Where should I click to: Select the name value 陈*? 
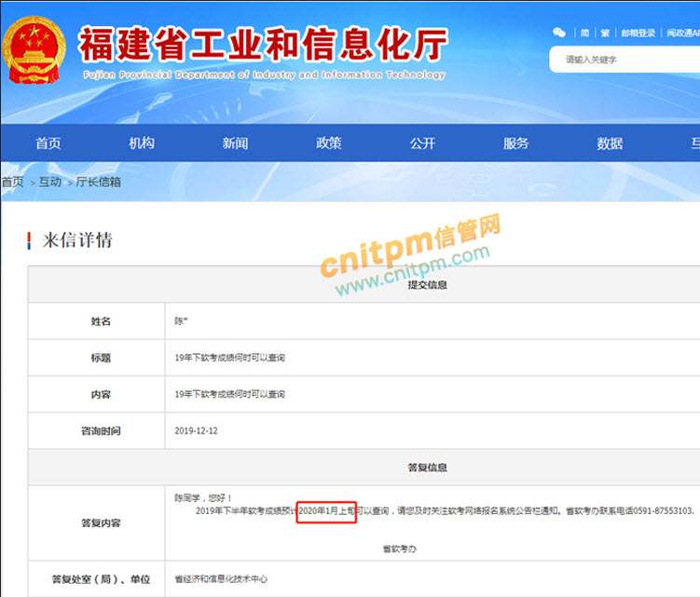(x=181, y=320)
